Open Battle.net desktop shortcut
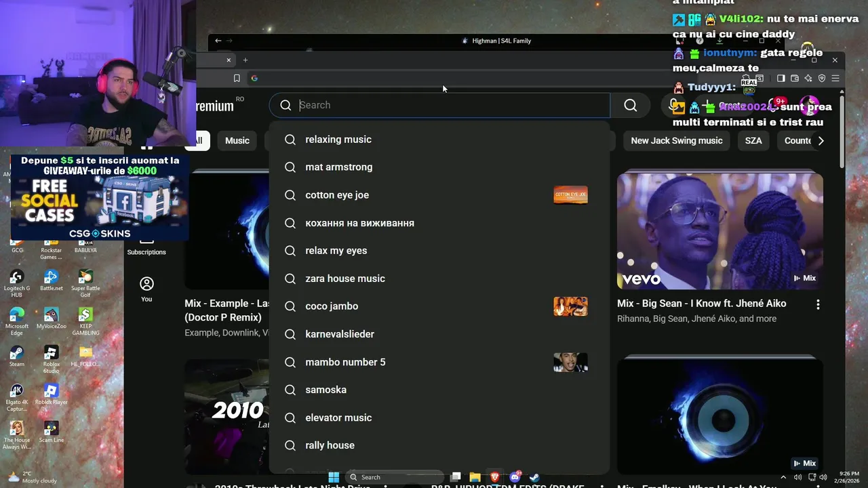The image size is (868, 488). pyautogui.click(x=51, y=281)
